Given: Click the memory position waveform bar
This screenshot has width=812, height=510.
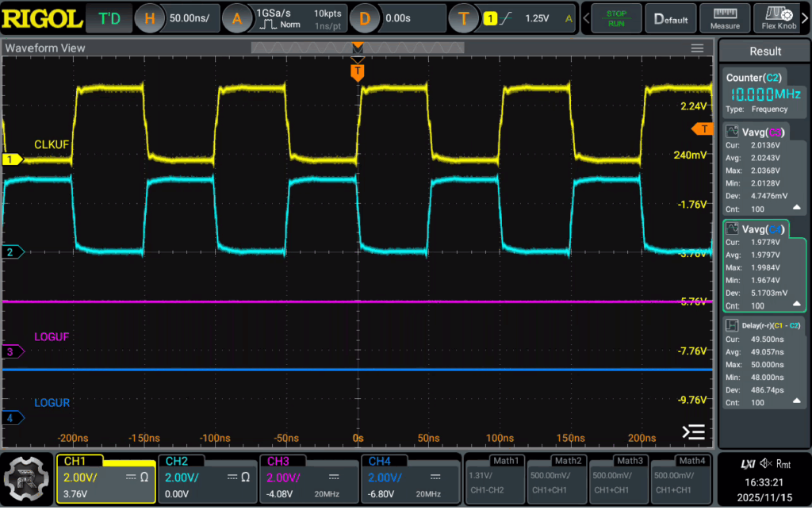Looking at the screenshot, I should [x=358, y=48].
